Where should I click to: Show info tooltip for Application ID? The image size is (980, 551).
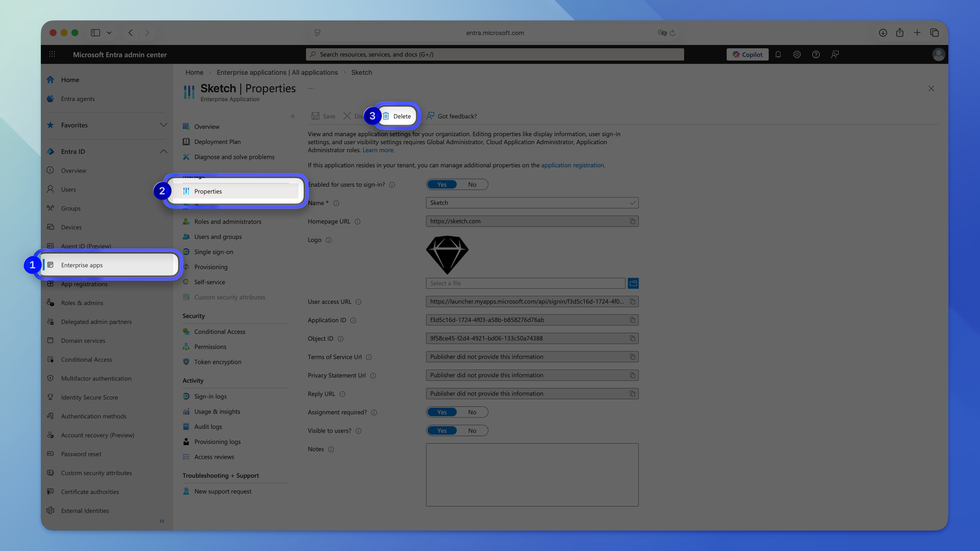point(353,320)
